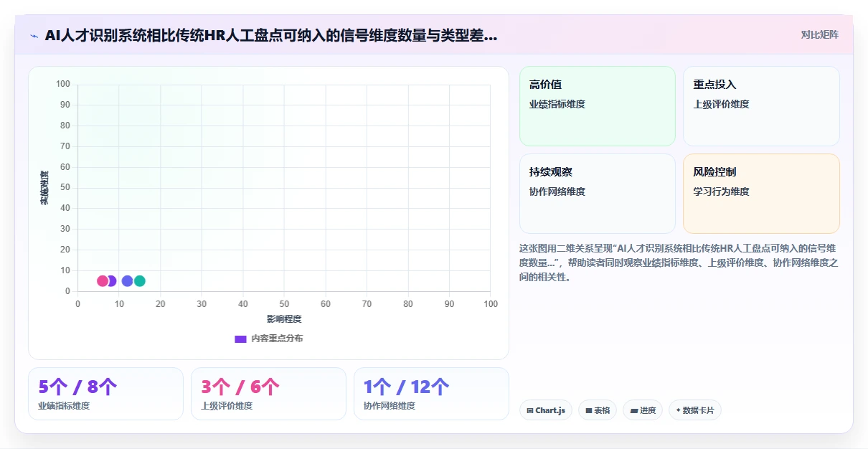Select the 高价值 quadrant card
This screenshot has height=449, width=868.
pos(598,106)
